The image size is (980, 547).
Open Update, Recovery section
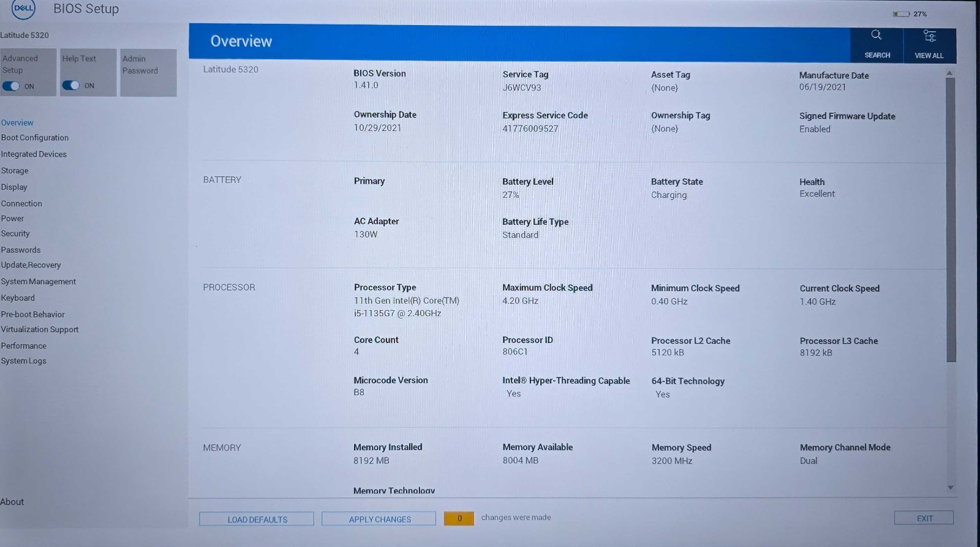[x=31, y=265]
